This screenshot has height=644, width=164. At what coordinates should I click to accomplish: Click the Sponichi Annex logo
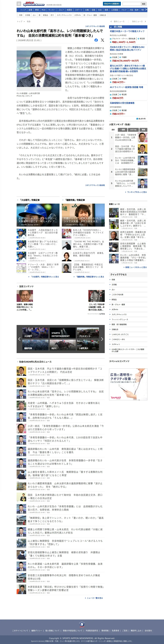point(33,4)
